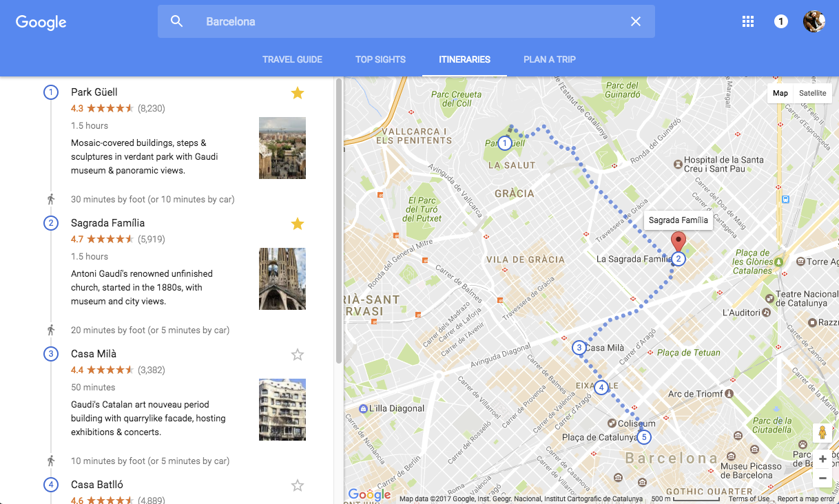Click the L'illa Diagonal shopping icon
The height and width of the screenshot is (504, 839).
[362, 408]
